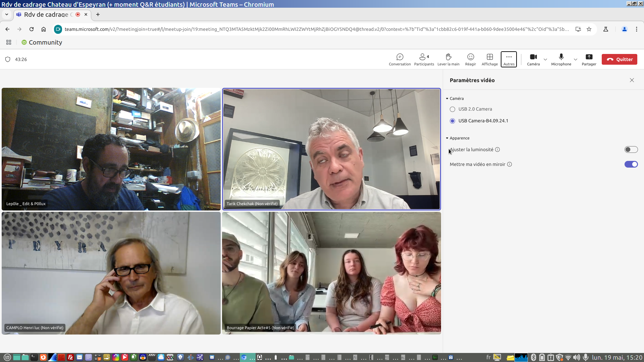Leave the meeting with Quitter

[619, 59]
